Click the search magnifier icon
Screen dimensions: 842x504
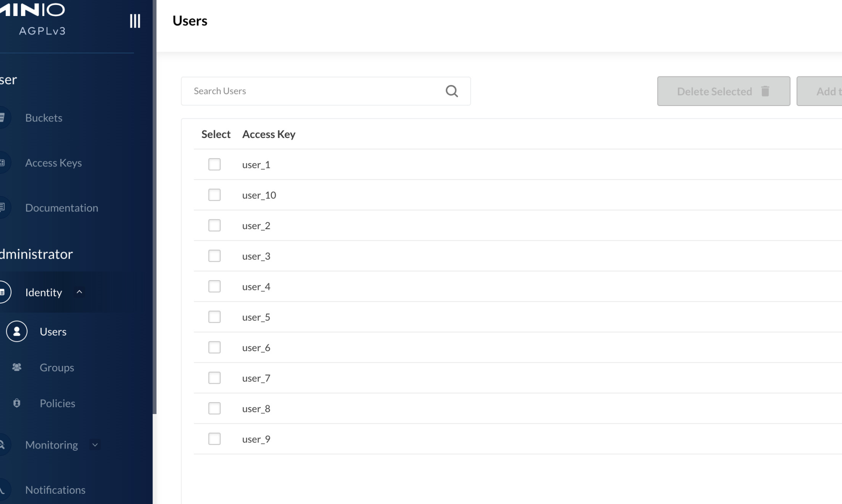coord(451,91)
